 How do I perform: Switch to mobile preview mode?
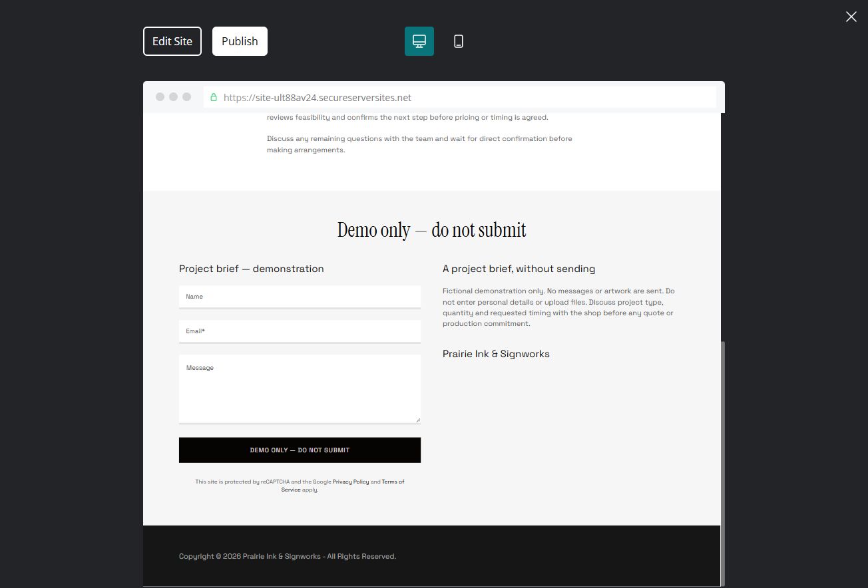[x=459, y=41]
